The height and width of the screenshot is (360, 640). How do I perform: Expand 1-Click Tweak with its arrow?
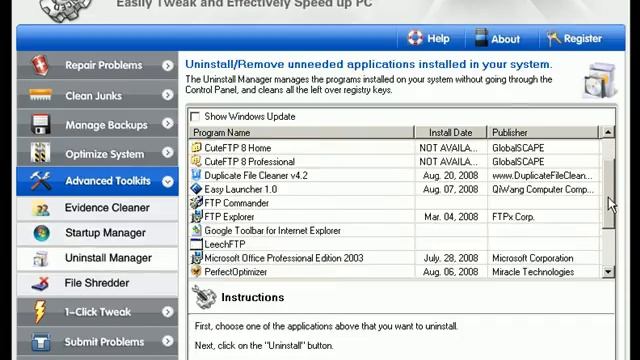(167, 312)
